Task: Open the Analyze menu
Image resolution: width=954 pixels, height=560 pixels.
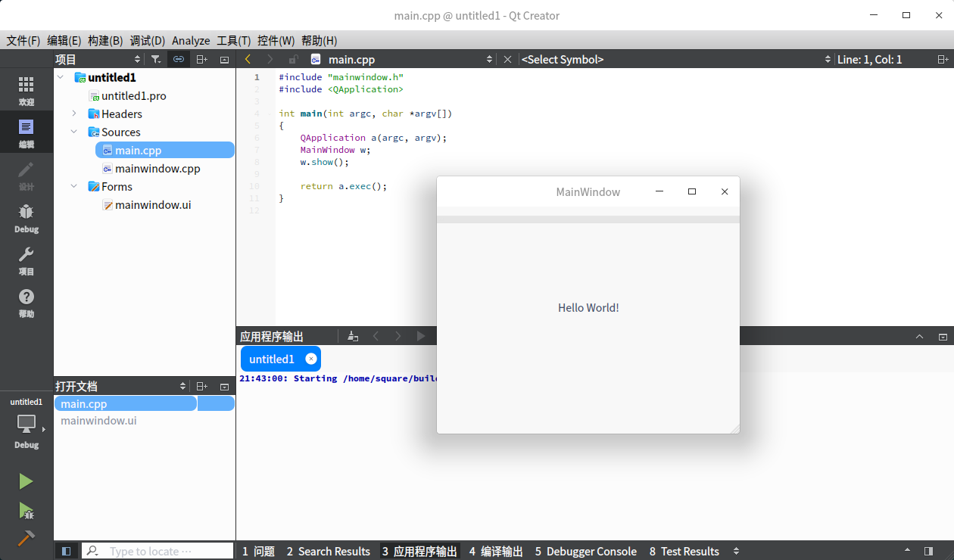Action: click(x=191, y=41)
